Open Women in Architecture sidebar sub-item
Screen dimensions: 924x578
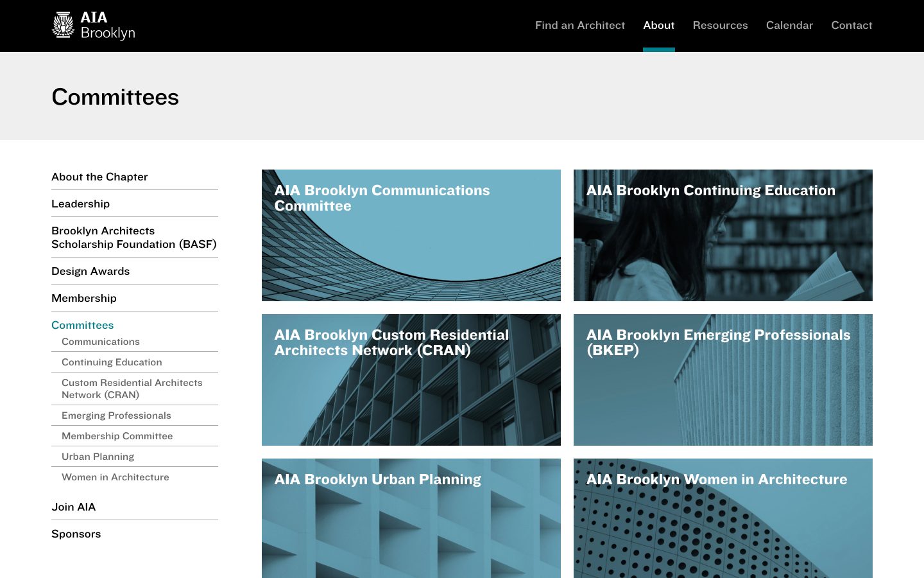point(116,477)
